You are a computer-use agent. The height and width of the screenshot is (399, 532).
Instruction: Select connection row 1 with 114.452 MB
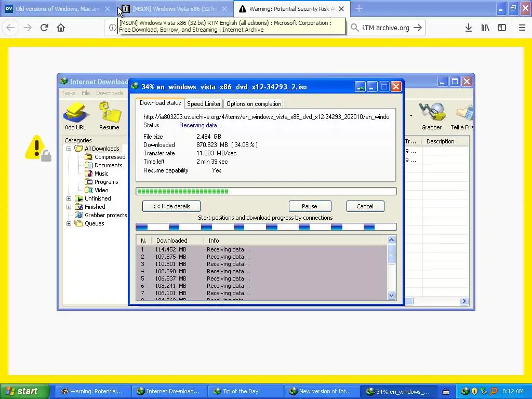click(261, 249)
